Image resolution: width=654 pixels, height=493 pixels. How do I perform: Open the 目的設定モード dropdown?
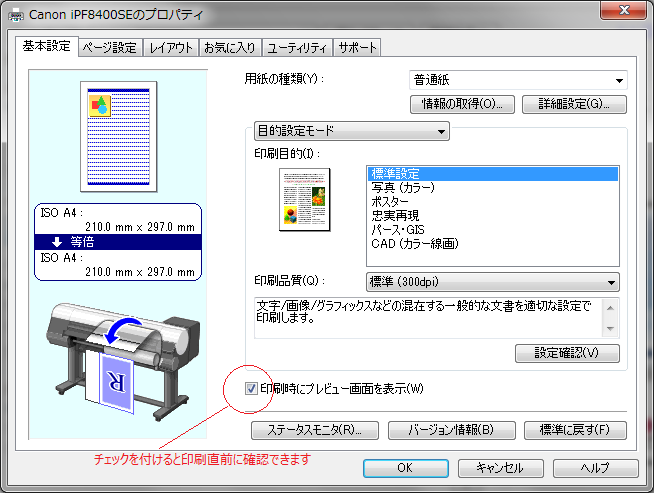pyautogui.click(x=352, y=131)
